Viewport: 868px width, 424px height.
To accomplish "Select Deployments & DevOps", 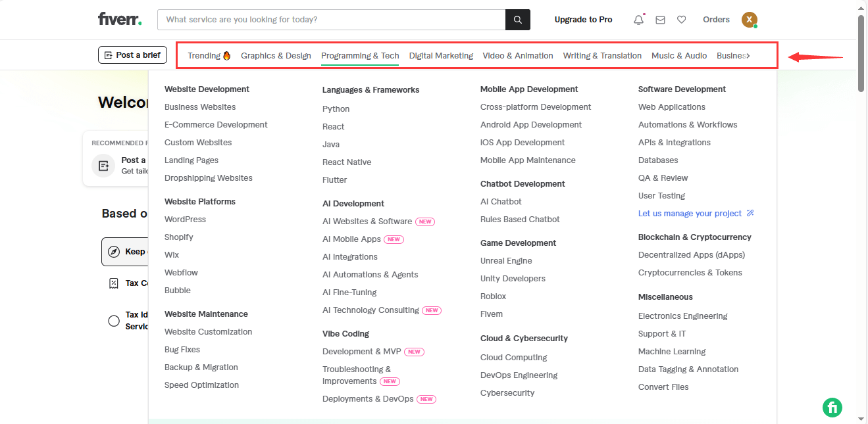I will pos(368,399).
